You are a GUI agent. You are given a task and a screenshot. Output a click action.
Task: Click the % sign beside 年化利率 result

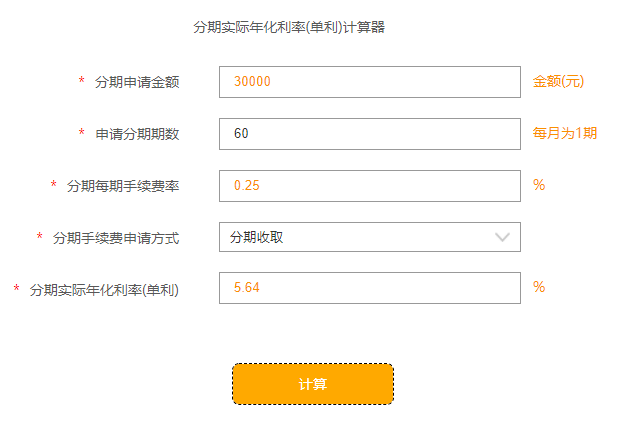[x=539, y=287]
